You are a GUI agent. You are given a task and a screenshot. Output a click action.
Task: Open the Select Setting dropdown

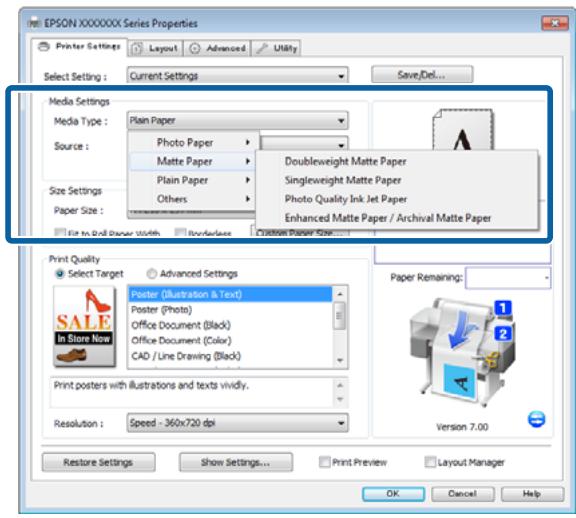237,76
